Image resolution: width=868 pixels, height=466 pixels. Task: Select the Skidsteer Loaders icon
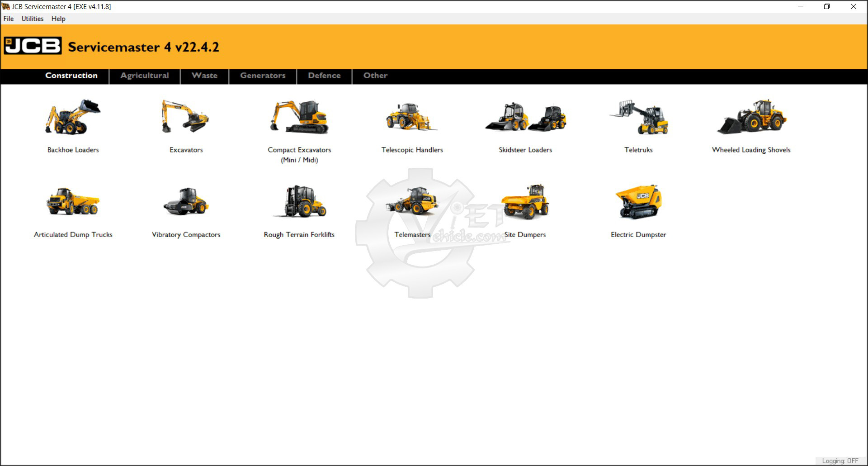click(x=525, y=118)
